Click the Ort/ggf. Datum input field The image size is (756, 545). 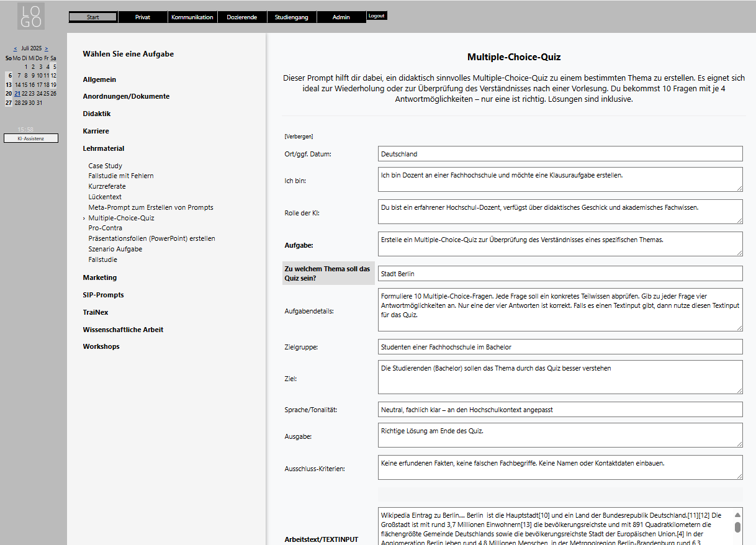[x=560, y=154]
